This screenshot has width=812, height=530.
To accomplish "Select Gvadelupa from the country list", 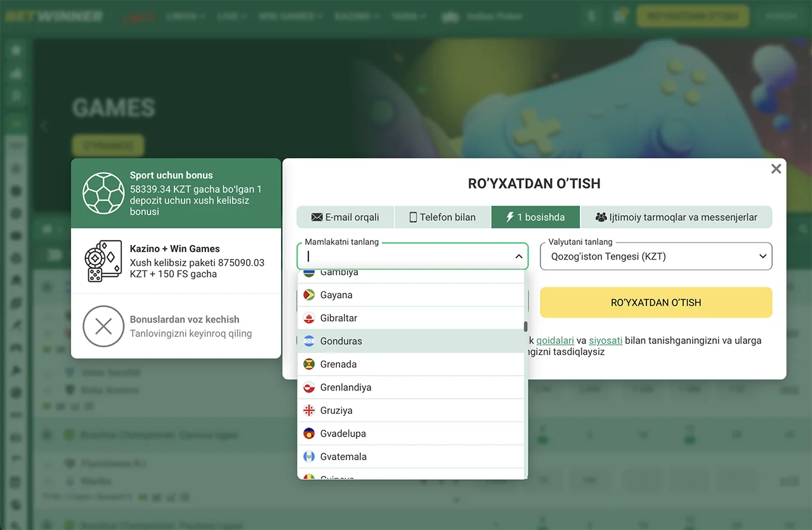I will click(x=343, y=434).
